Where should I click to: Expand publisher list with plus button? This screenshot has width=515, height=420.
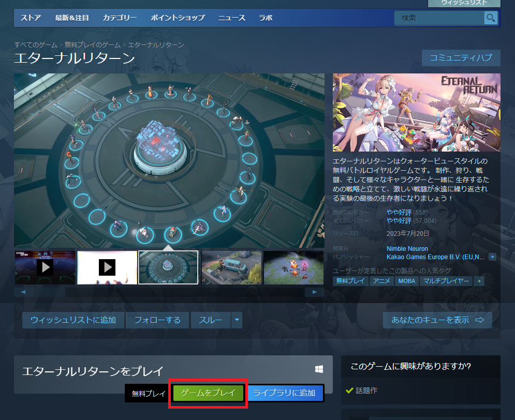pos(492,257)
